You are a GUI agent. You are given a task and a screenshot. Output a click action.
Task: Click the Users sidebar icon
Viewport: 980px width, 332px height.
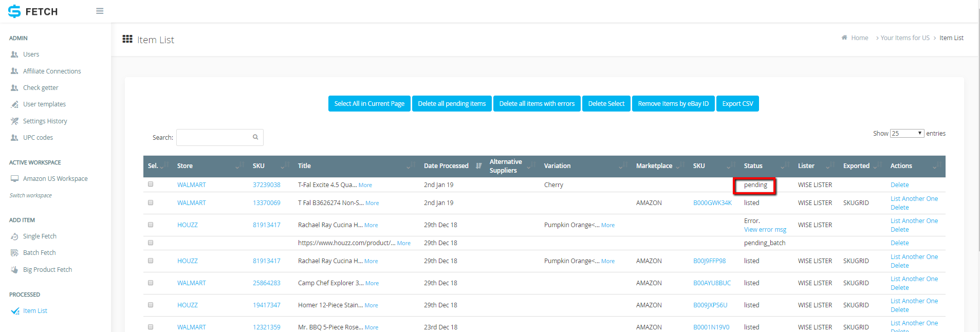14,54
